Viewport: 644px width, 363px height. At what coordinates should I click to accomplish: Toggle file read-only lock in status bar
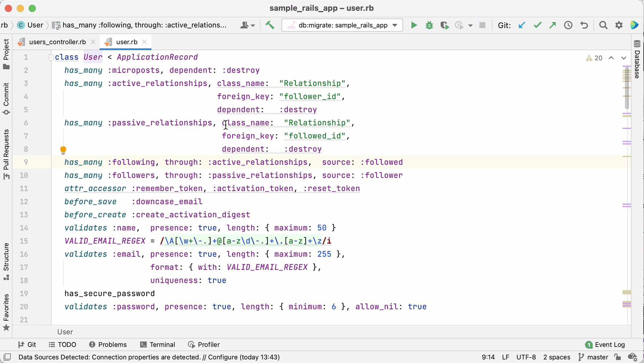click(617, 357)
